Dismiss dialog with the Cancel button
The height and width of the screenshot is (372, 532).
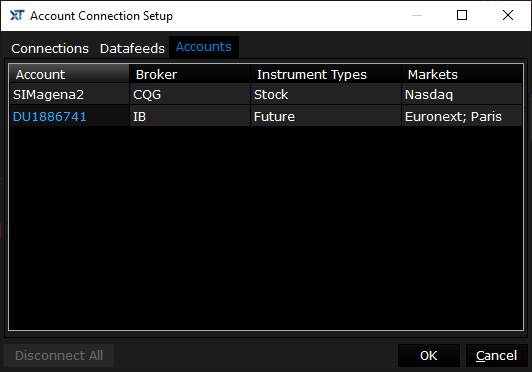(x=497, y=355)
